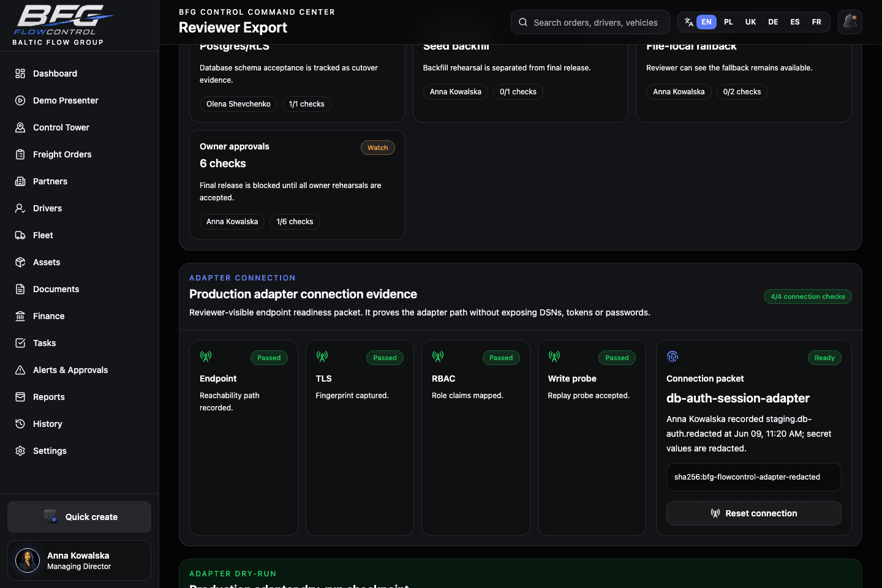This screenshot has width=882, height=588.
Task: Switch language to ES
Action: tap(795, 22)
